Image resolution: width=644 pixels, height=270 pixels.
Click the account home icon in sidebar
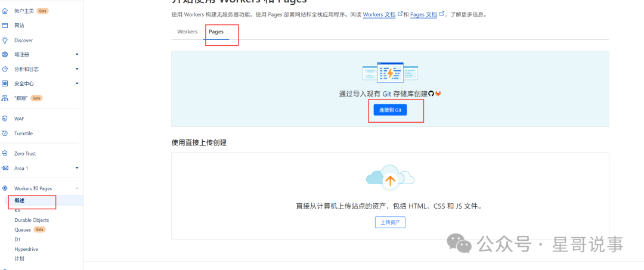click(5, 11)
